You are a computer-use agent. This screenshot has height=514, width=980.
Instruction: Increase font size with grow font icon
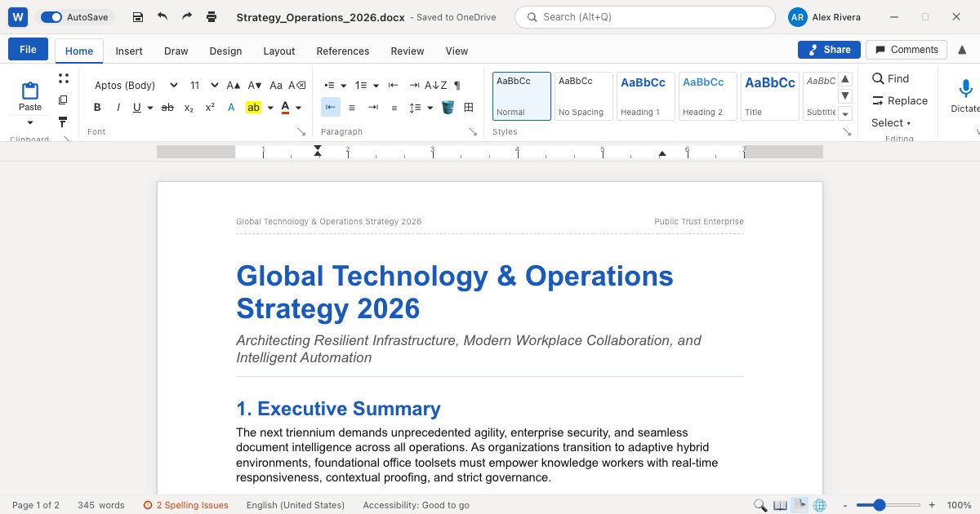point(234,85)
